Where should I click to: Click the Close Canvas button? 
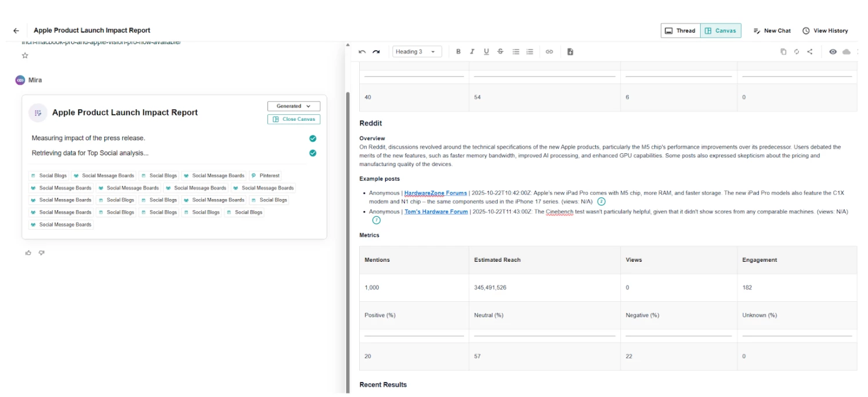pyautogui.click(x=294, y=119)
